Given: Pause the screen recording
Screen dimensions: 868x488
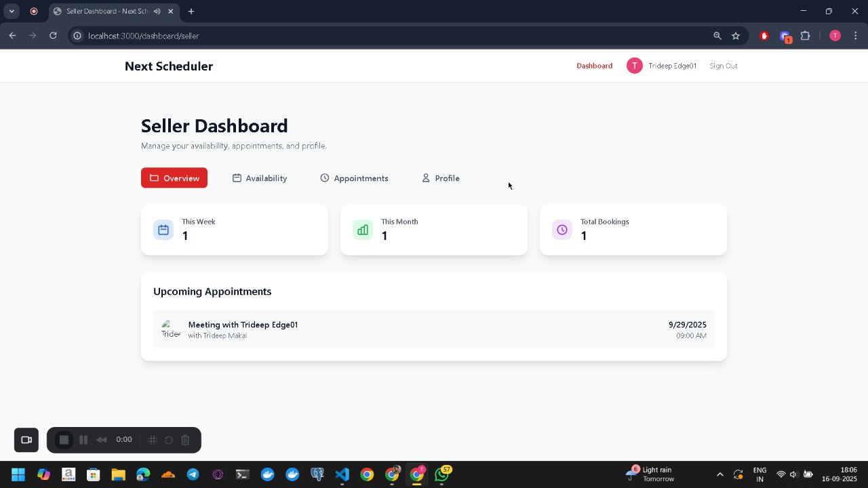Looking at the screenshot, I should pyautogui.click(x=83, y=440).
